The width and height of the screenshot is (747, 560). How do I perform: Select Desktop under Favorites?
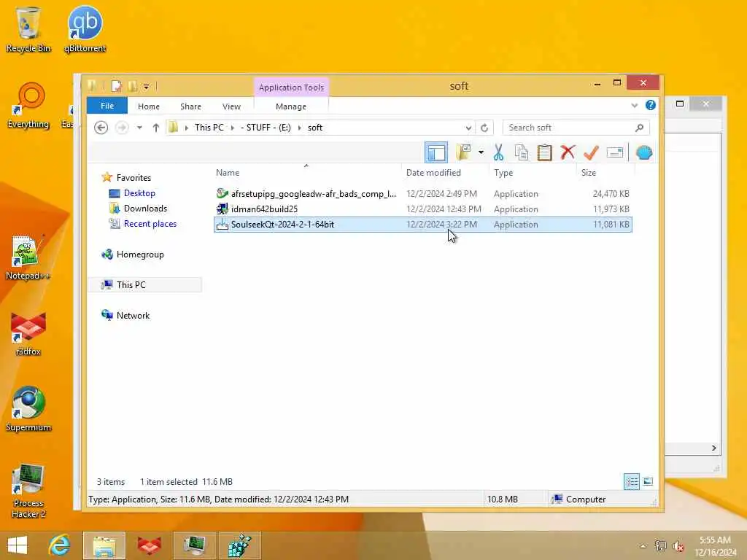(139, 192)
